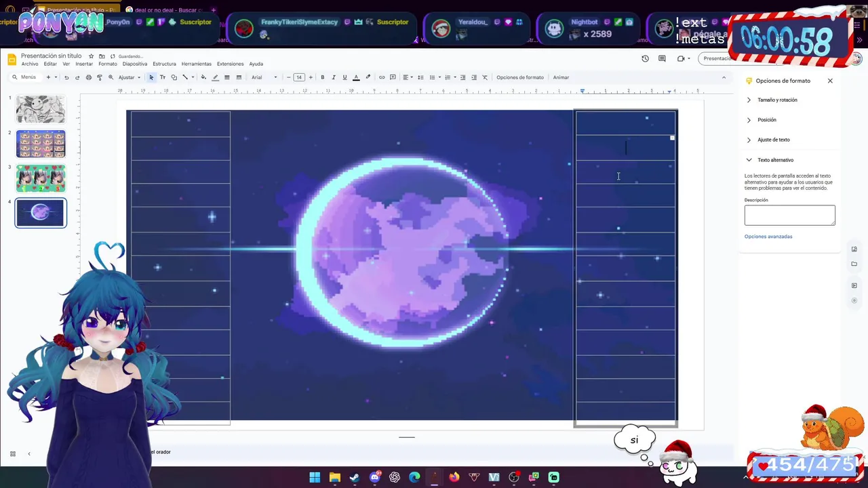Click the Opciones avanzadas link

(x=768, y=237)
